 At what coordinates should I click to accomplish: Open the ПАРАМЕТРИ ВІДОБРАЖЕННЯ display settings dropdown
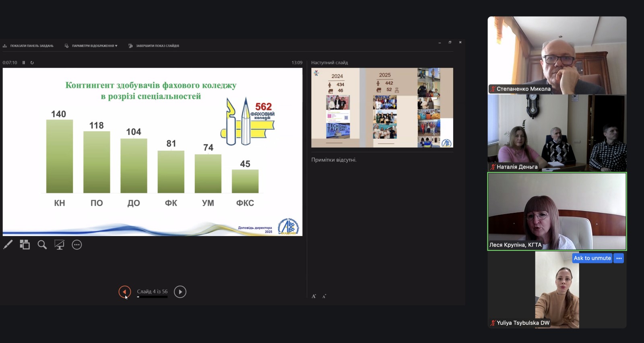pyautogui.click(x=91, y=46)
